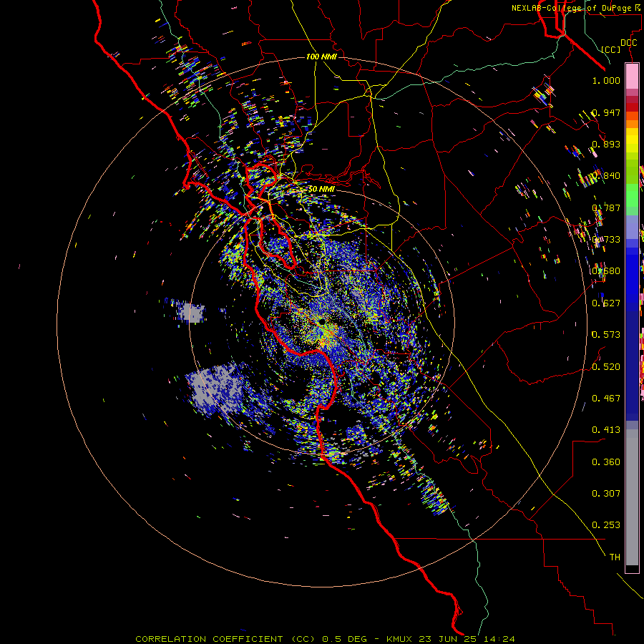Image resolution: width=644 pixels, height=644 pixels.
Task: Click the Correlation Coefficient KMUX caption
Action: pyautogui.click(x=325, y=639)
